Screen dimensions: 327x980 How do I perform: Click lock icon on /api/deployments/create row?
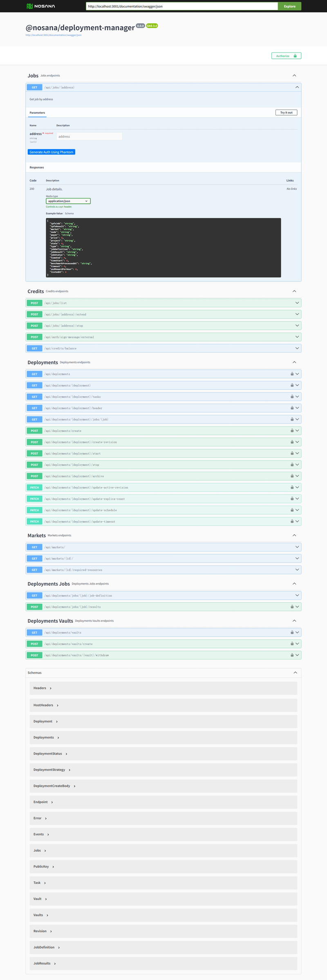click(292, 431)
